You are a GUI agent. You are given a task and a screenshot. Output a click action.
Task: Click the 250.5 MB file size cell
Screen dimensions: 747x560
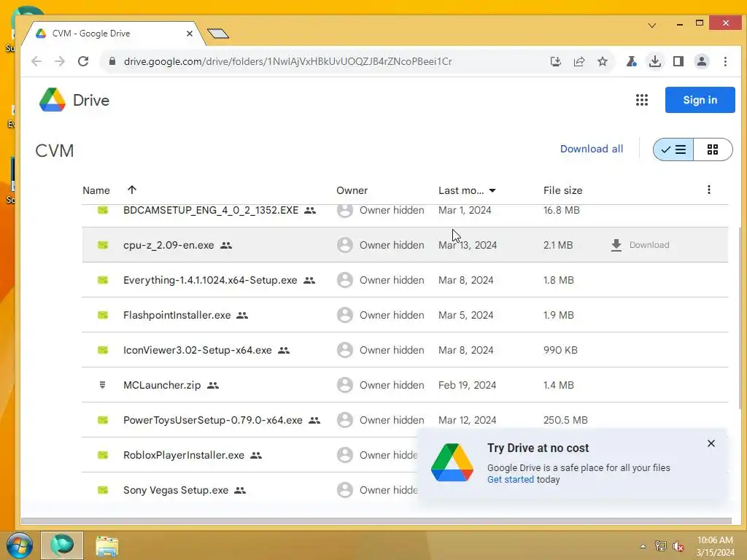coord(565,420)
